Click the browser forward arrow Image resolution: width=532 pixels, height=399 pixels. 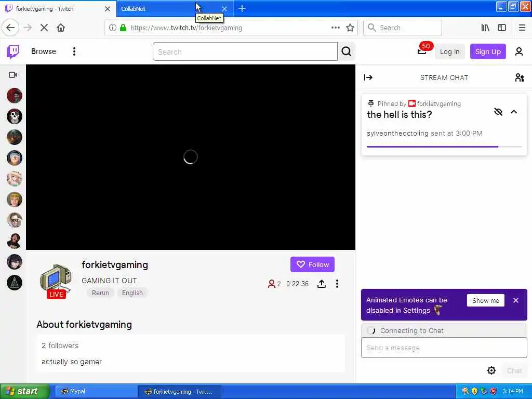(28, 28)
